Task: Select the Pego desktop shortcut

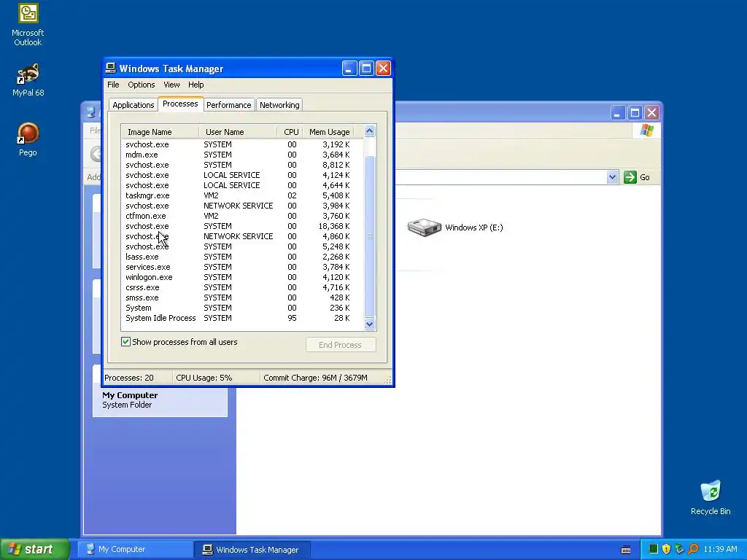Action: coord(28,139)
